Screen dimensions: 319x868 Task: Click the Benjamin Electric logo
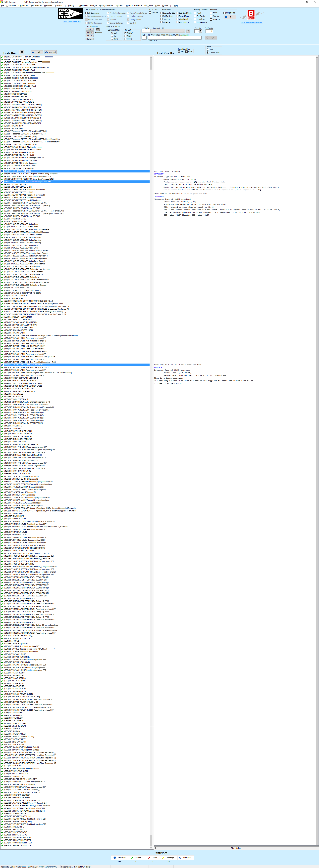[x=251, y=15]
